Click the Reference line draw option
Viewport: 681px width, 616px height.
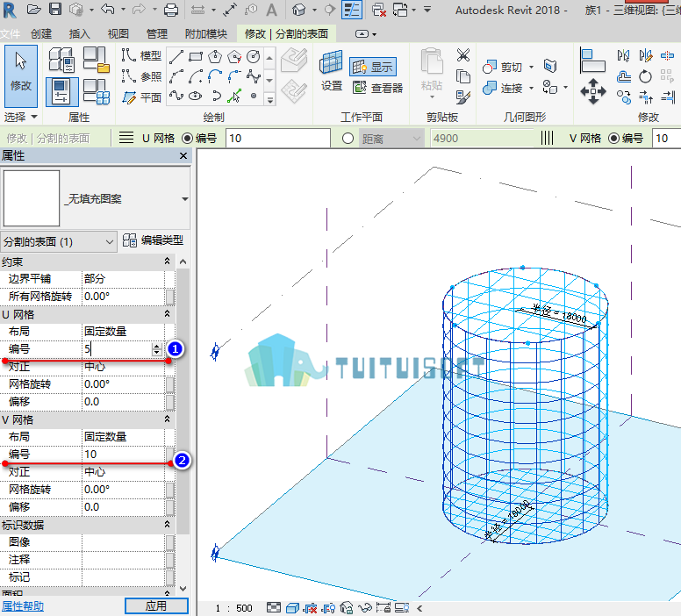pyautogui.click(x=141, y=76)
